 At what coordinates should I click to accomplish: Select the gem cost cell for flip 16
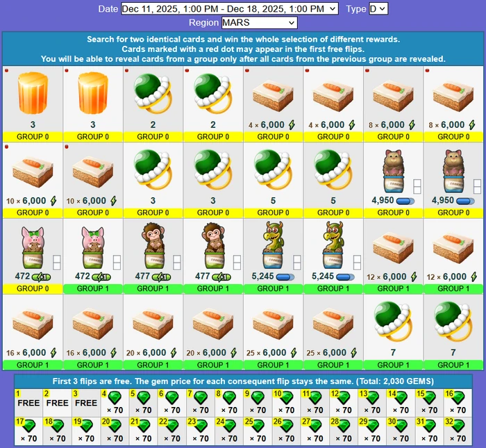pyautogui.click(x=458, y=403)
